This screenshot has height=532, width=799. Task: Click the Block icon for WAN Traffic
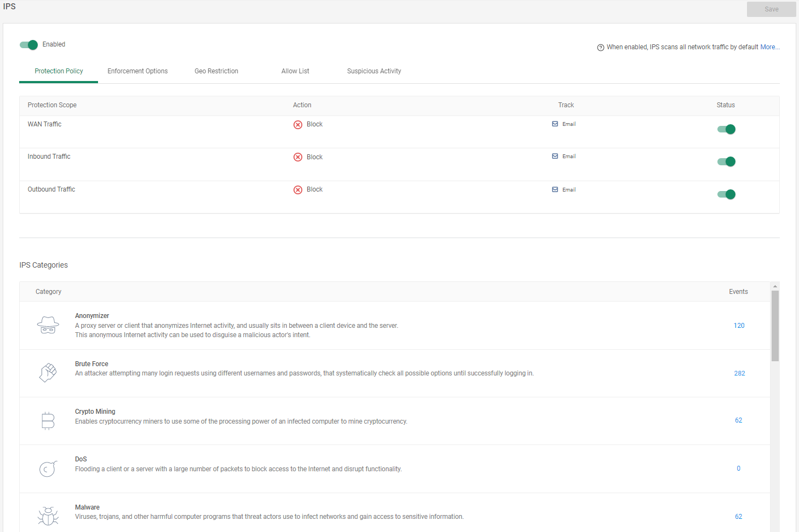298,124
